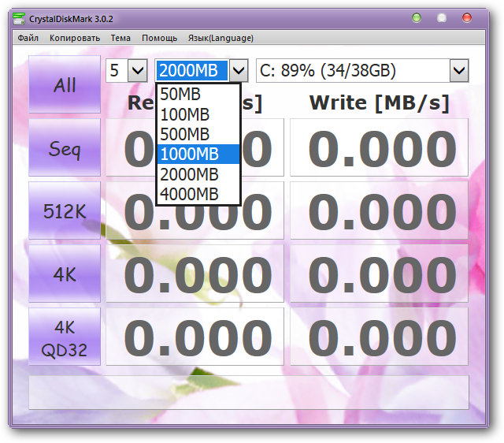Click the 4K read result 0.000
This screenshot has height=443, width=504.
tap(195, 274)
